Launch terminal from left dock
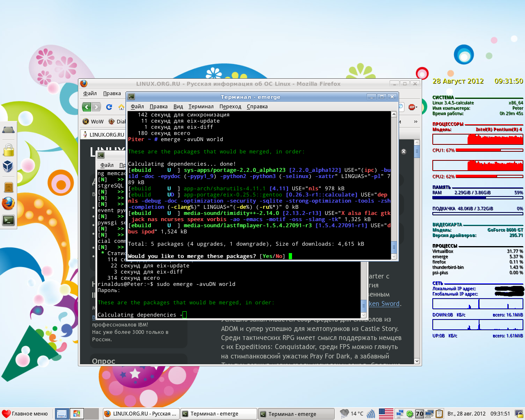The width and height of the screenshot is (525, 420). click(8, 220)
